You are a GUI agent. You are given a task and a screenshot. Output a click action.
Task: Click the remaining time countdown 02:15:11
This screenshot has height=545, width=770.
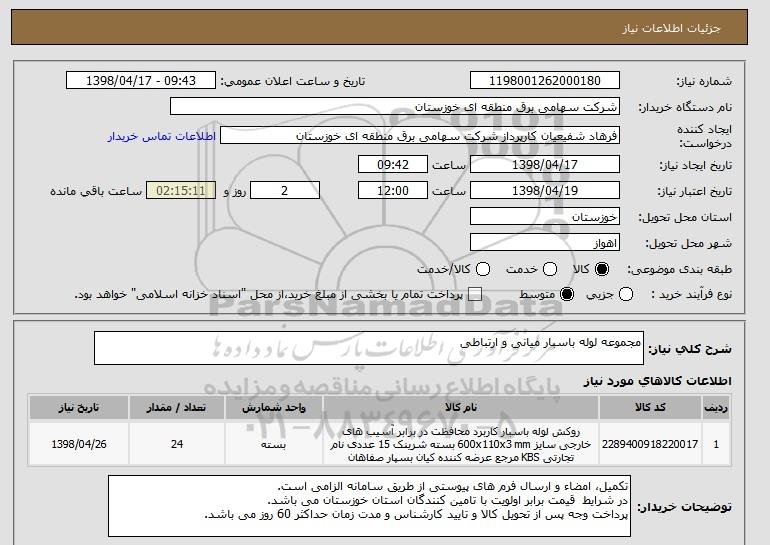[x=181, y=191]
